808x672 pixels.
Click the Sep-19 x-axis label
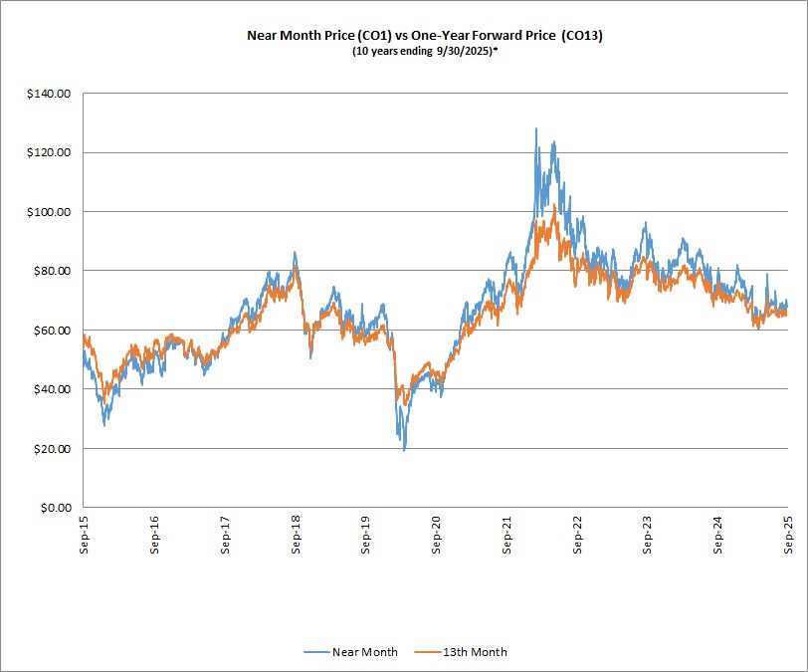(x=365, y=535)
